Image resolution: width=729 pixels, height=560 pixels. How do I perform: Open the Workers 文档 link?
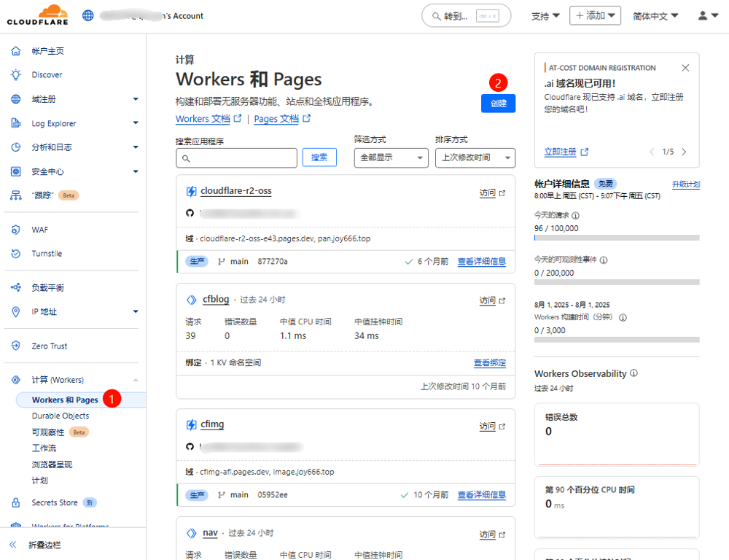pyautogui.click(x=203, y=119)
